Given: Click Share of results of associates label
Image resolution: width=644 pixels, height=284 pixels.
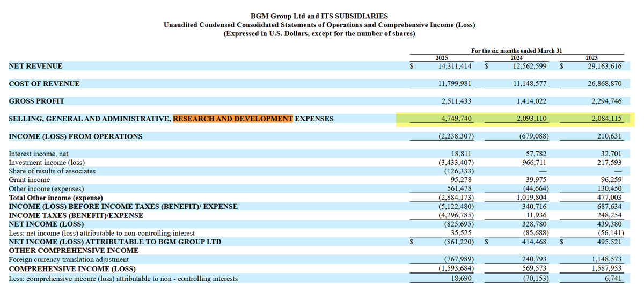Looking at the screenshot, I should point(52,171).
